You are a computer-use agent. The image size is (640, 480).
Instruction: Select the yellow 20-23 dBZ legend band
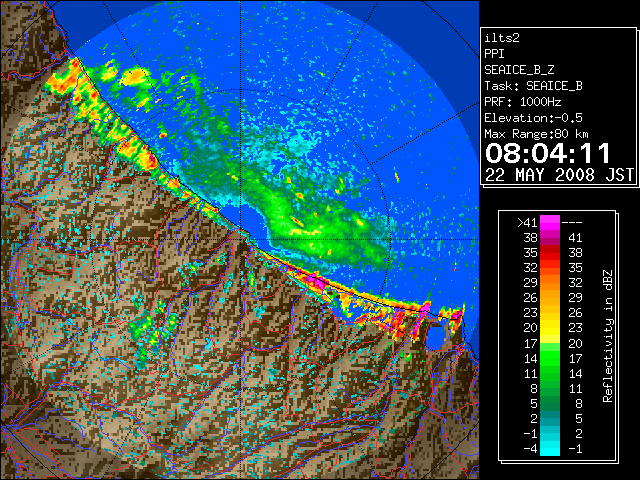(x=550, y=328)
